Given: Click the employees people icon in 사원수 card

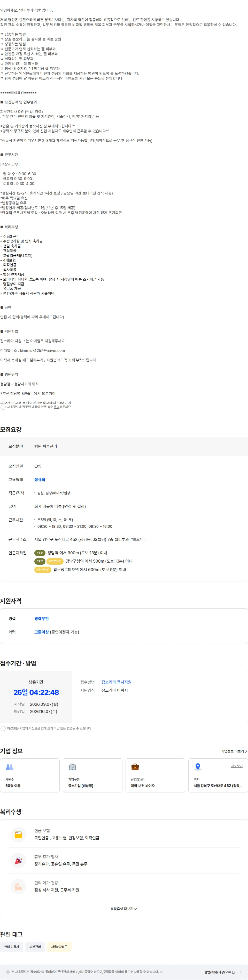Looking at the screenshot, I should coord(10,767).
